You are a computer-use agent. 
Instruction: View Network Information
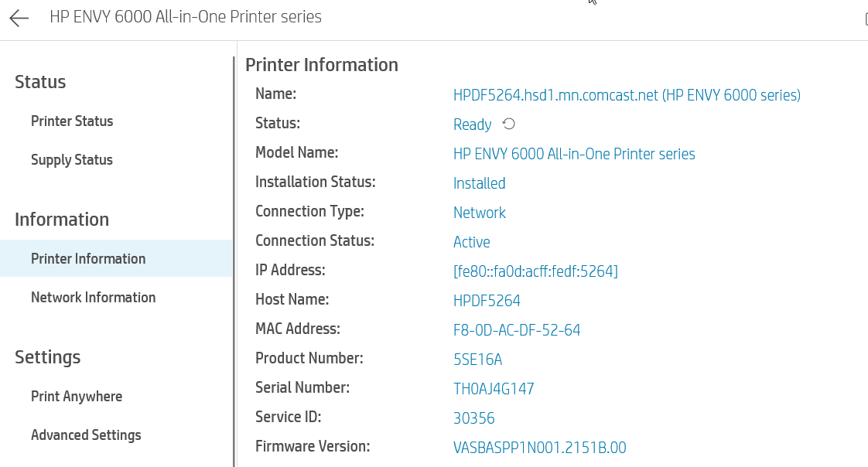point(93,297)
